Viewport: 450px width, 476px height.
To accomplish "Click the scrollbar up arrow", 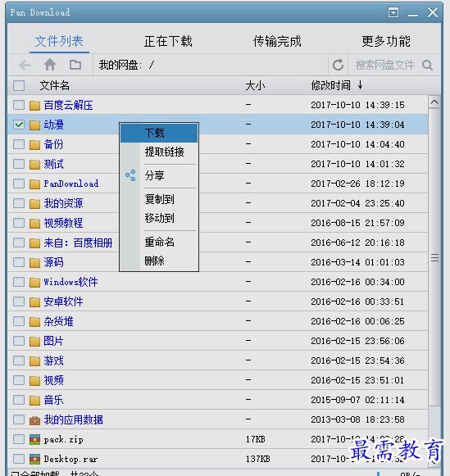I will click(x=434, y=102).
